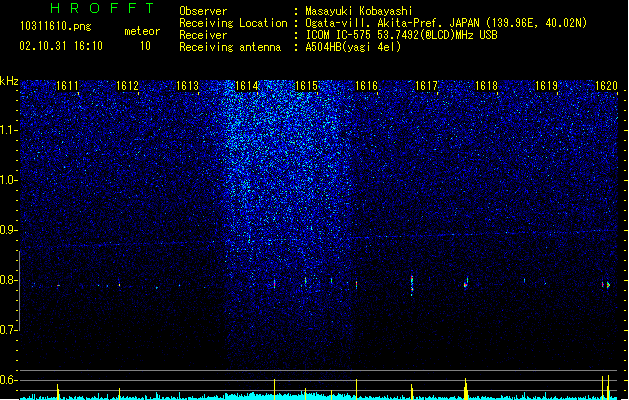Viewport: 629px width, 400px height.
Task: Select the file name 10311610.png
Action: point(55,26)
